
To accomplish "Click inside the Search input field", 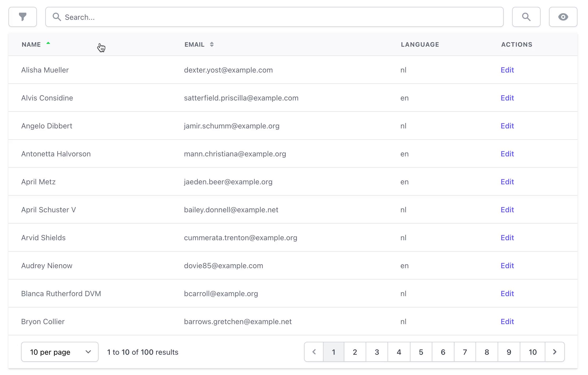I will coord(274,17).
